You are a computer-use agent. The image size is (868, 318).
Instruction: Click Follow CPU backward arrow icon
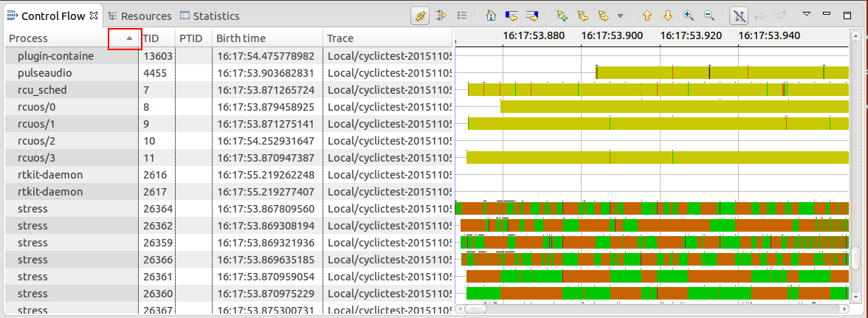pyautogui.click(x=760, y=15)
